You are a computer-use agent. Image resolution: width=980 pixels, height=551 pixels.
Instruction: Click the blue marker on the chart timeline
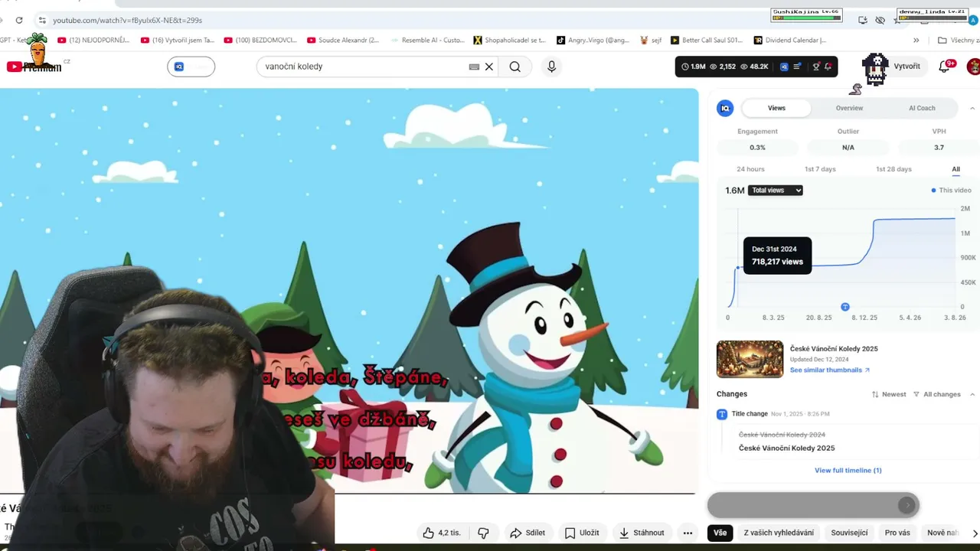click(845, 307)
